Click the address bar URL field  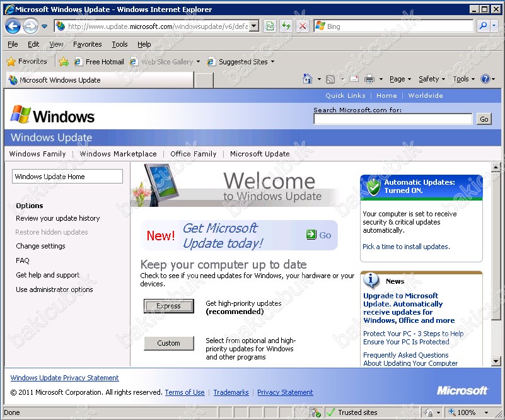coord(157,26)
